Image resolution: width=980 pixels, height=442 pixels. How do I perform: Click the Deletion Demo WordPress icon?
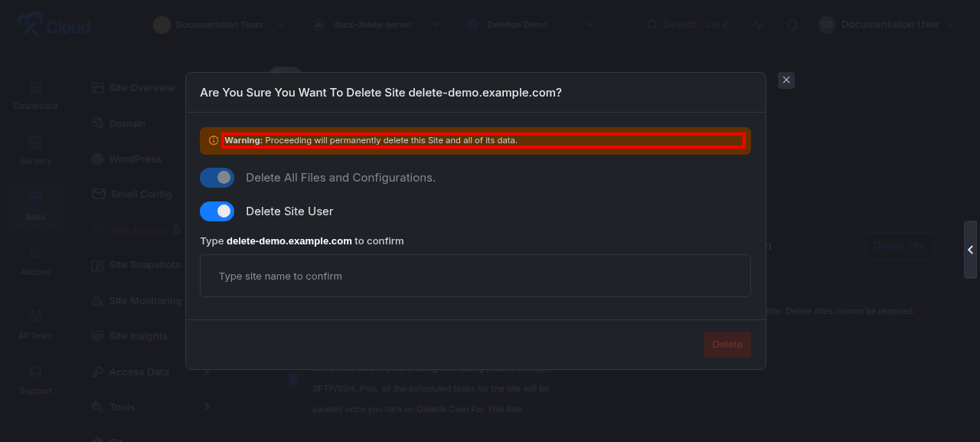(472, 25)
